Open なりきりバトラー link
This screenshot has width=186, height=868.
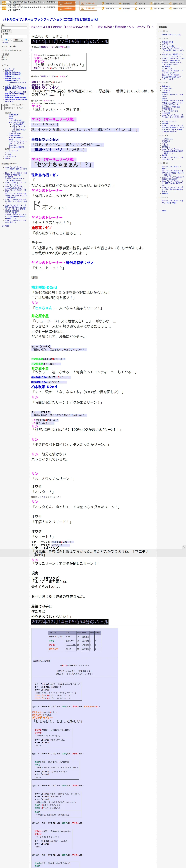point(15,134)
